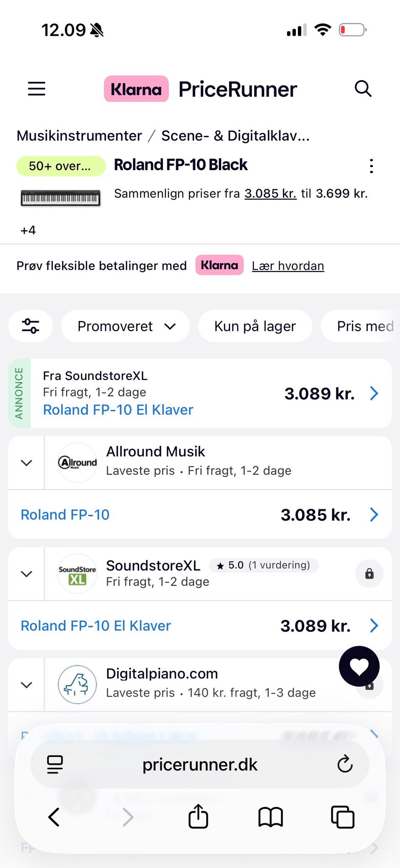Tap the Safari share icon

click(x=198, y=816)
